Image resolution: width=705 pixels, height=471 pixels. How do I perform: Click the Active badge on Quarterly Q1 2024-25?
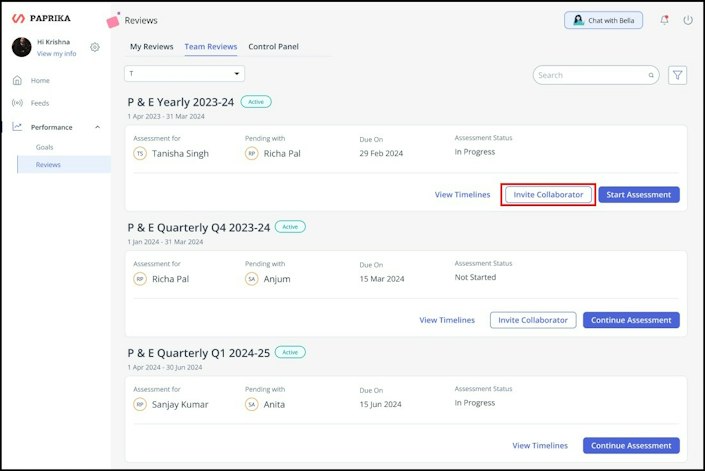tap(290, 352)
